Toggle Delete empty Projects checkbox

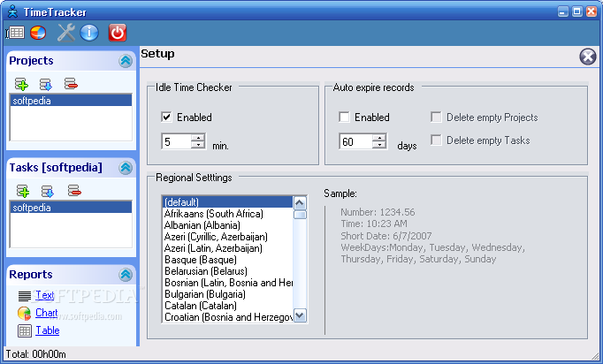[436, 118]
